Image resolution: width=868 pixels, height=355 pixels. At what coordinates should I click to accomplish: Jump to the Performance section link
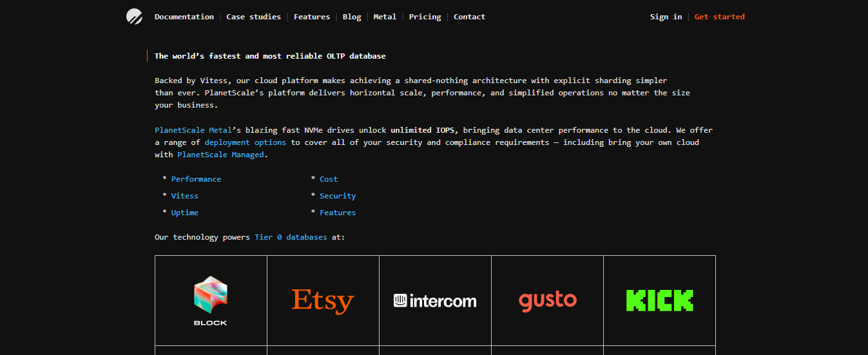pos(196,179)
